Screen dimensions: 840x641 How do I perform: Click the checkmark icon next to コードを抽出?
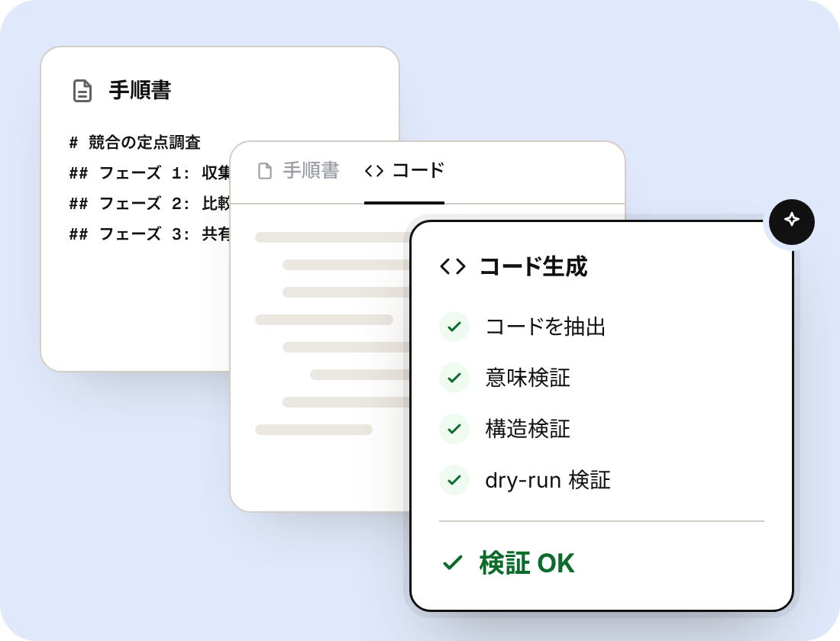click(454, 327)
